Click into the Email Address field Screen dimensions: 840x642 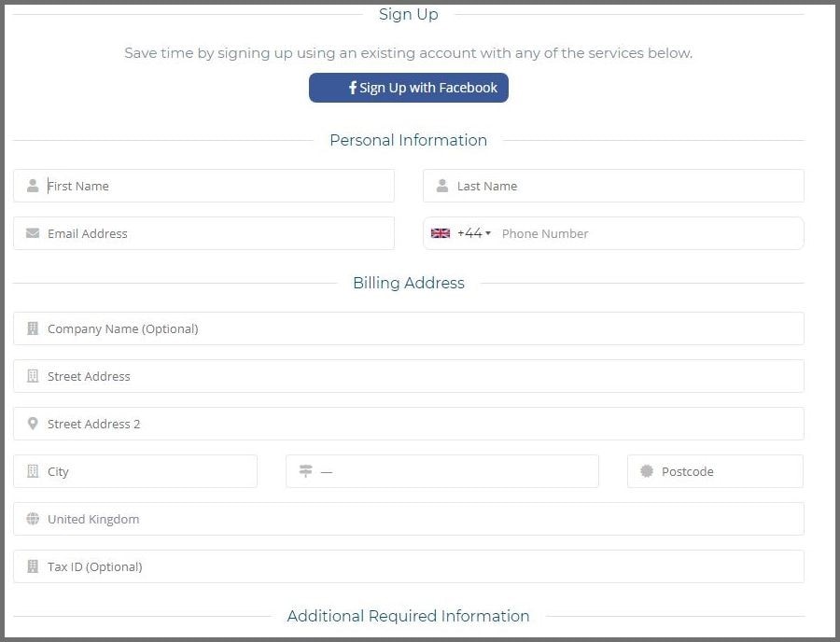click(203, 233)
